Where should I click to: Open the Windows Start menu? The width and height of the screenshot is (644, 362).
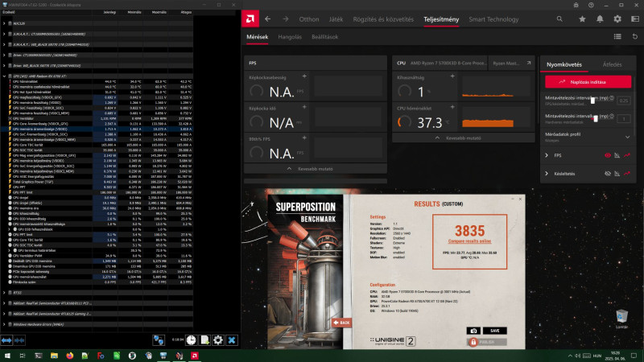[x=7, y=356]
